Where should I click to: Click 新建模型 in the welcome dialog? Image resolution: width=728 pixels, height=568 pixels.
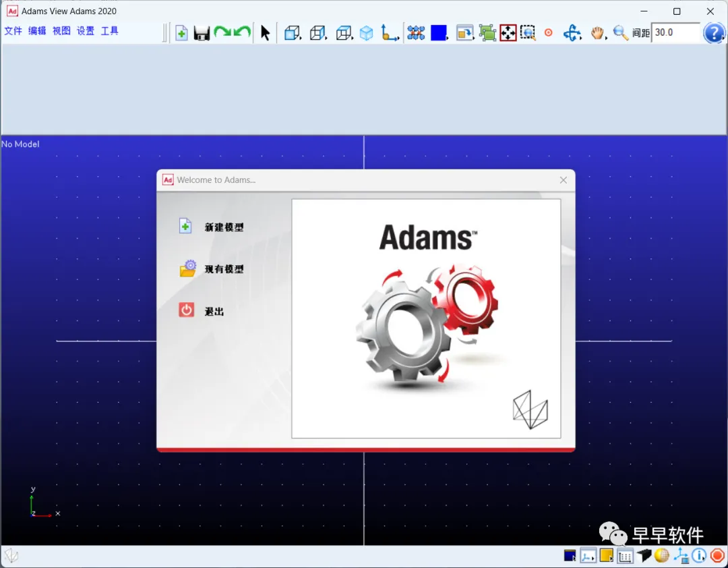(x=224, y=227)
